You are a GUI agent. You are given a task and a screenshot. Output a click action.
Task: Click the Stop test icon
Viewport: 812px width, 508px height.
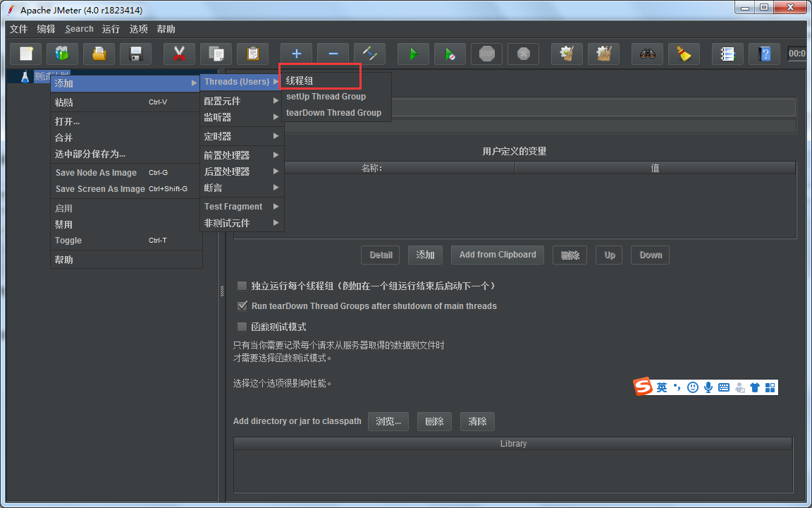click(x=487, y=54)
